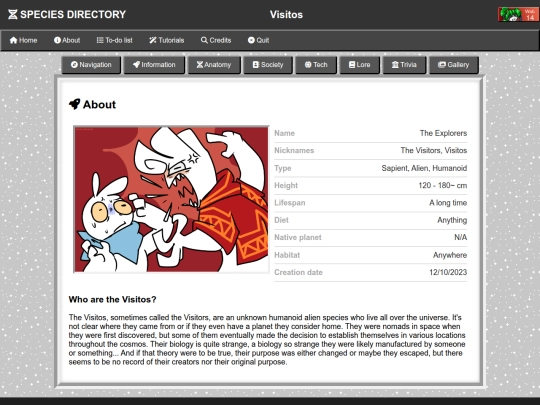Select the Height value '120 - 180~ cm'
The image size is (540, 405).
pos(443,185)
